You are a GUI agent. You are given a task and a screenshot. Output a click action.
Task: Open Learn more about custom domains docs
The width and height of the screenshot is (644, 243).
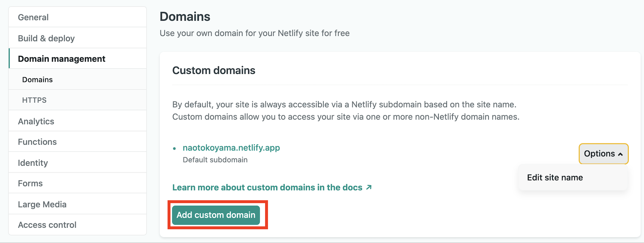point(267,187)
